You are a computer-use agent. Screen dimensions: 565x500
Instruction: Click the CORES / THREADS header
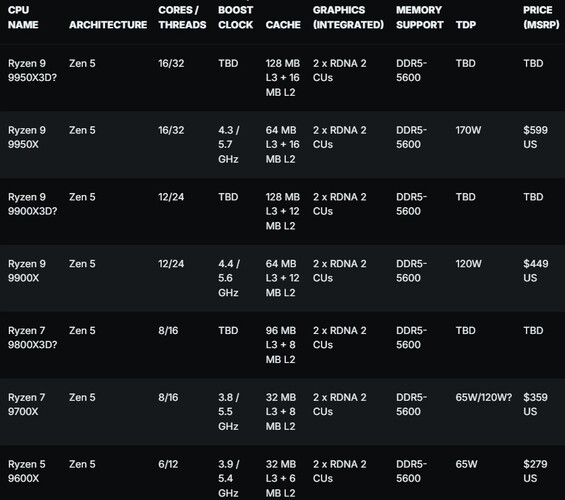point(182,17)
